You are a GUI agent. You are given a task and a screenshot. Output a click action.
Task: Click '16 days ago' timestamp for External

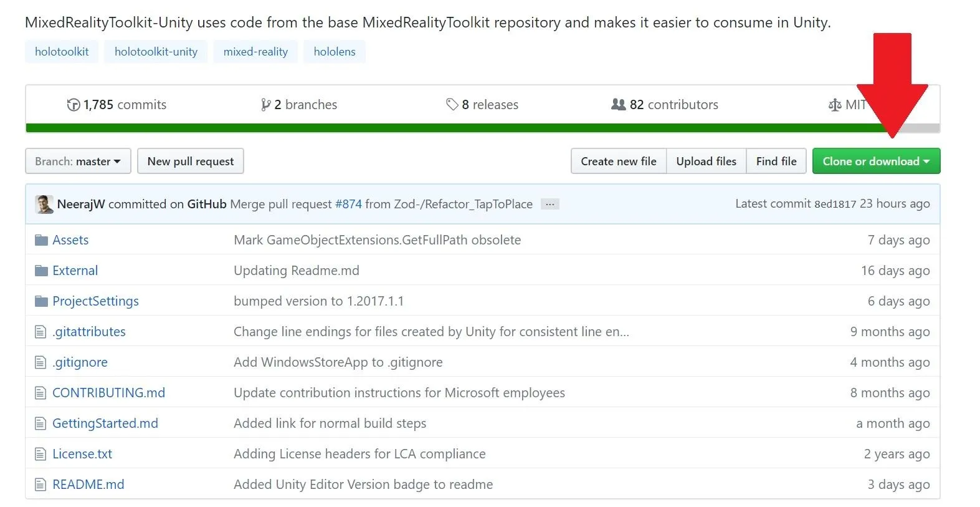[x=895, y=271]
